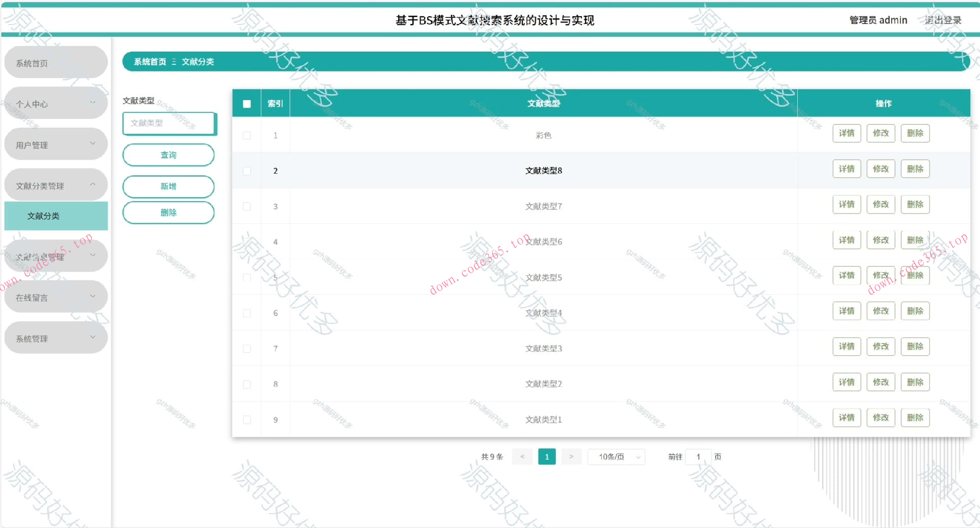Expand the 系统管理 sidebar section
Screen dimensions: 980x528
56,338
